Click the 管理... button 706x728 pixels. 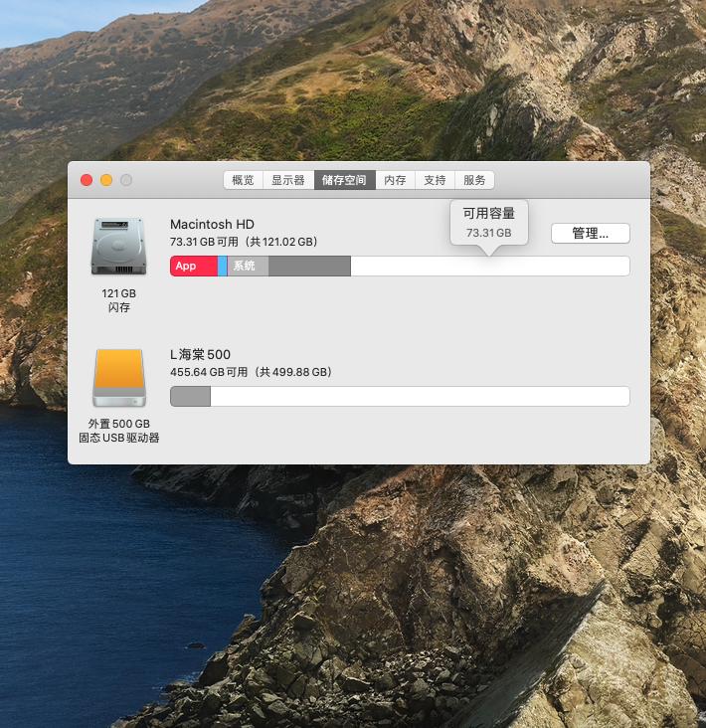pyautogui.click(x=591, y=233)
